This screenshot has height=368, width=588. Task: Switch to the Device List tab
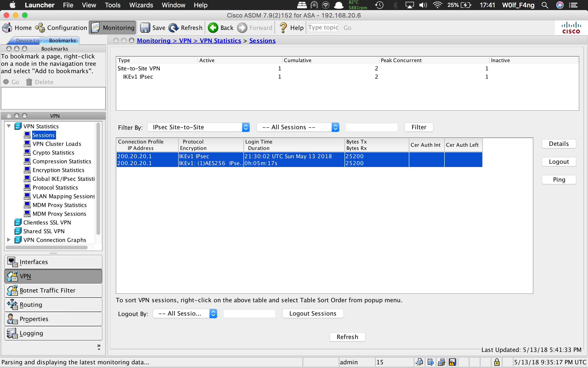pyautogui.click(x=26, y=40)
